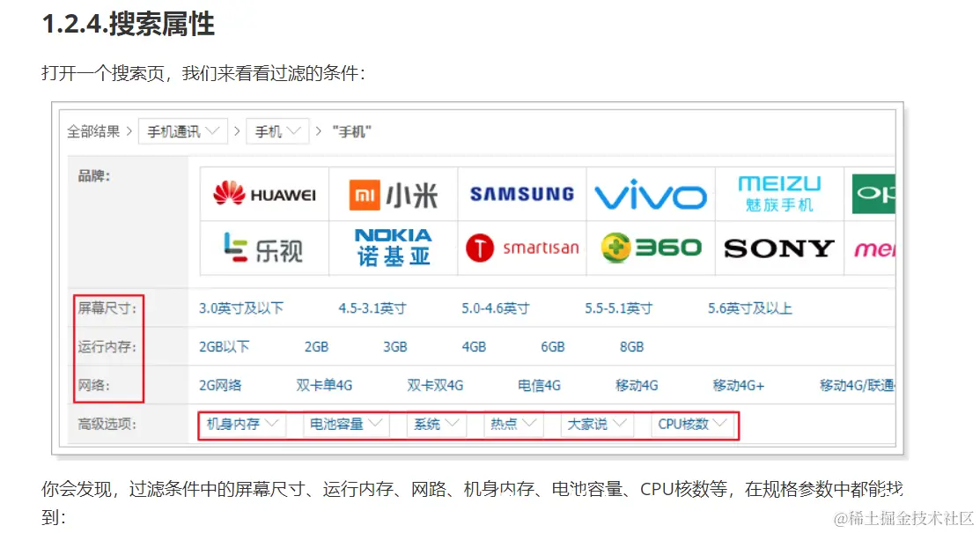Screen dimensions: 980x533
Task: Expand the 机身内存 advanced option
Action: (x=243, y=424)
